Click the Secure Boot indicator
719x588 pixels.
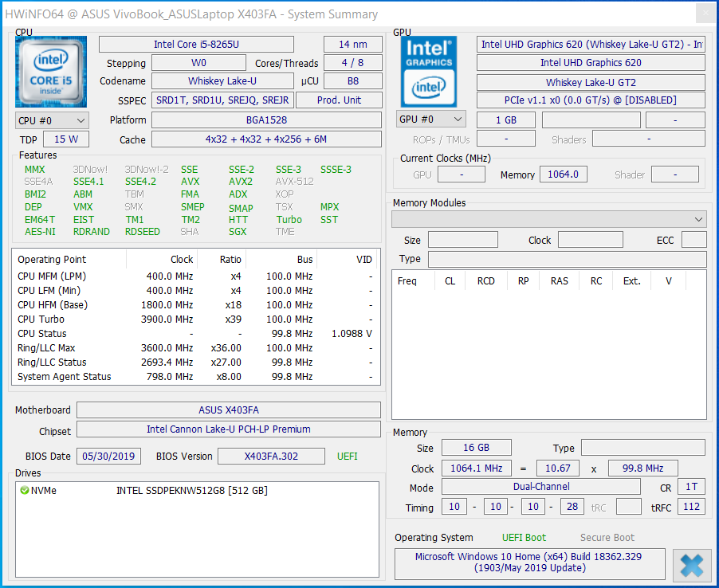click(x=607, y=538)
